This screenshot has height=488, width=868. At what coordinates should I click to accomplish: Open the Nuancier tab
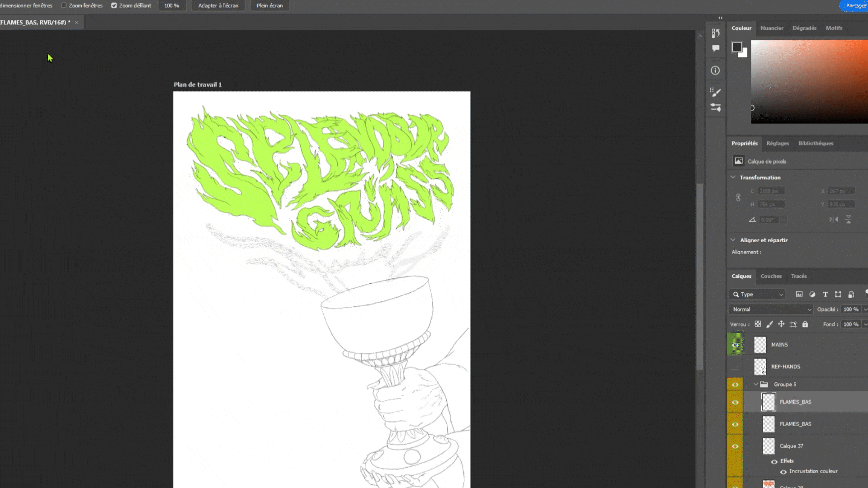[x=772, y=28]
